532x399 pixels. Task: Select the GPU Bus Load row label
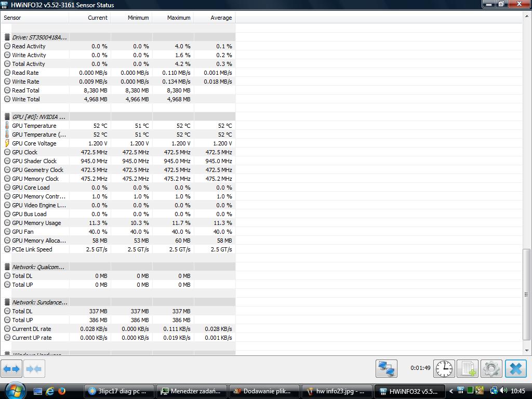pos(29,214)
